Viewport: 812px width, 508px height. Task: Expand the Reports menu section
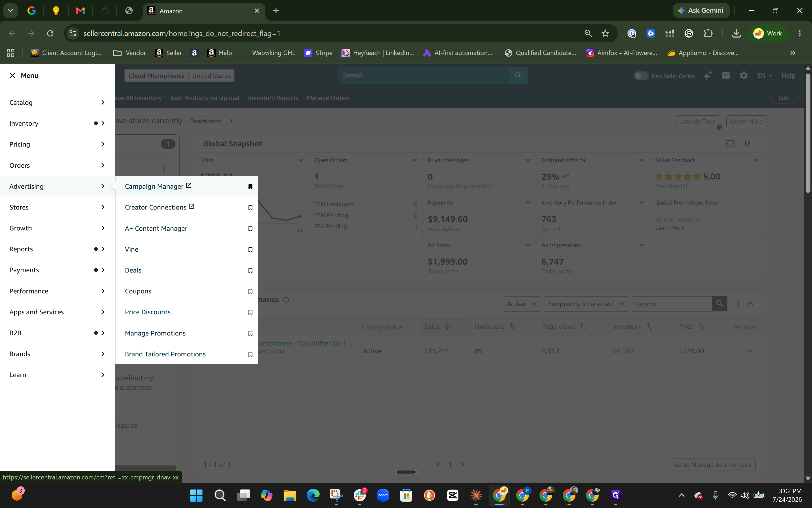(57, 249)
